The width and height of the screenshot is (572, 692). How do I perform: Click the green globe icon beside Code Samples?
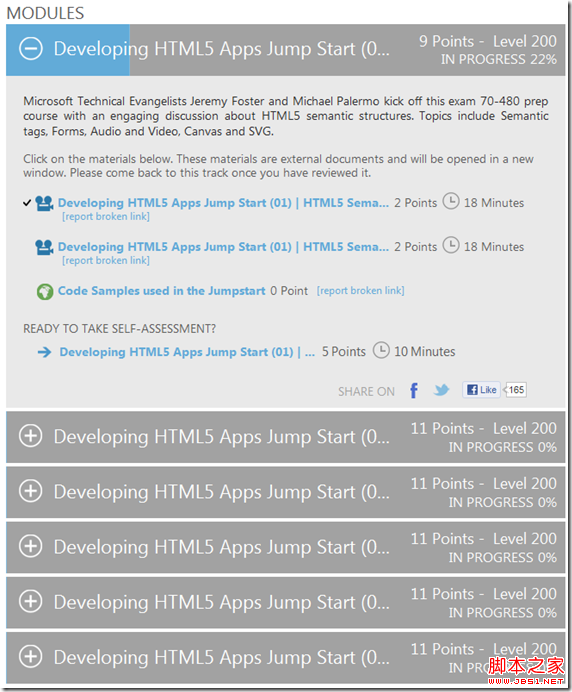tap(45, 292)
